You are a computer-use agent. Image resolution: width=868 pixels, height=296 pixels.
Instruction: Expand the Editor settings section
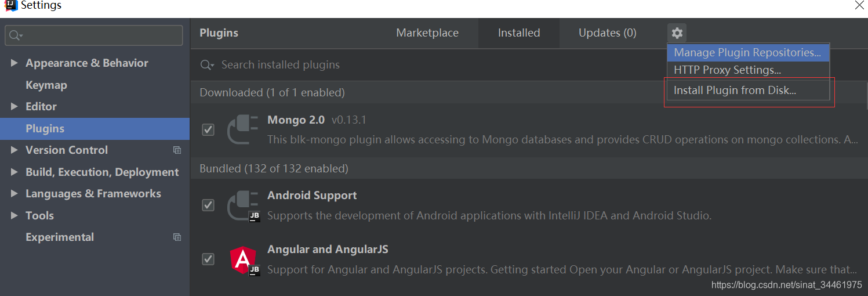tap(14, 107)
